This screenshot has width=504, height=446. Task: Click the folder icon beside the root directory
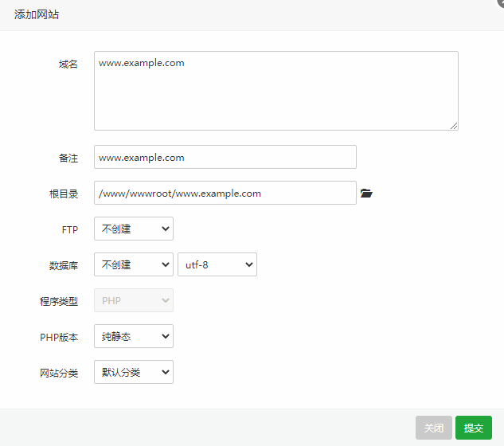[x=366, y=194]
